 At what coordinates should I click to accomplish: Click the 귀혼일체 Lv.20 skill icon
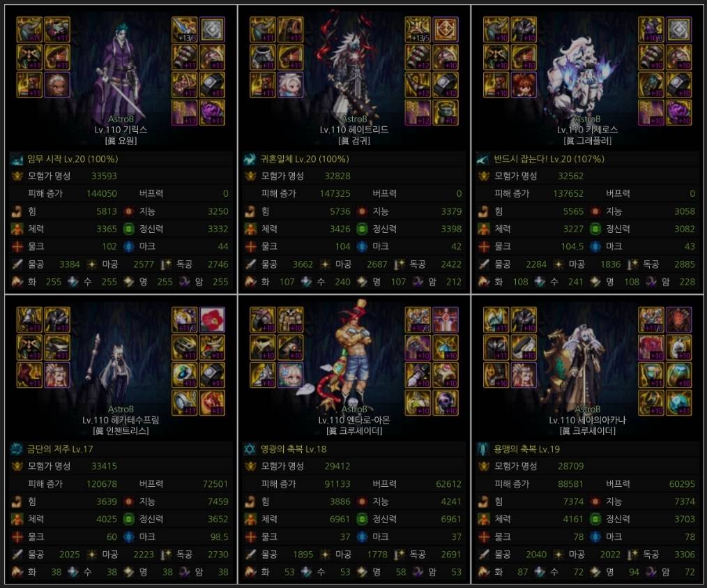(250, 159)
